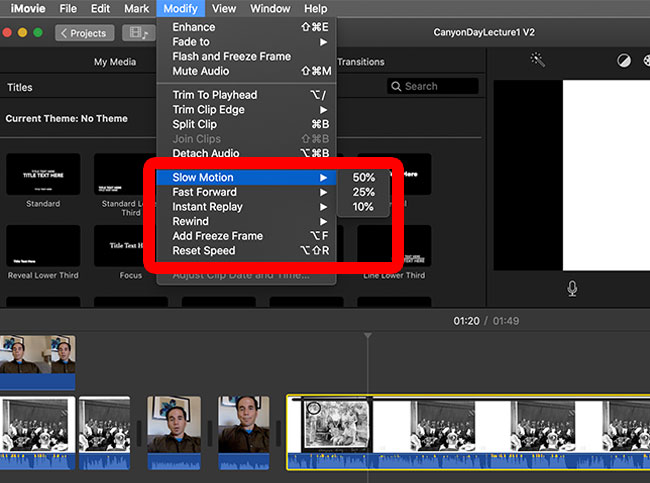Open the color balance half-circle icon
The image size is (650, 483).
[624, 61]
